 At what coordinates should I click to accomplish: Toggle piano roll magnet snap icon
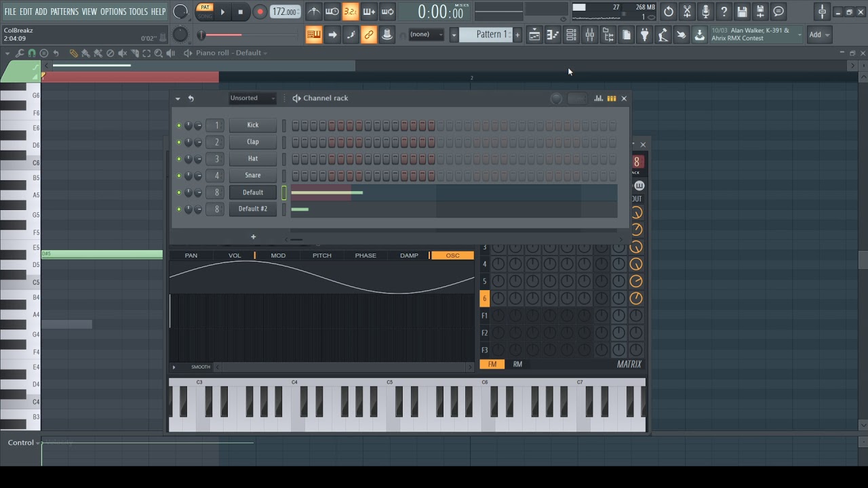pos(32,53)
